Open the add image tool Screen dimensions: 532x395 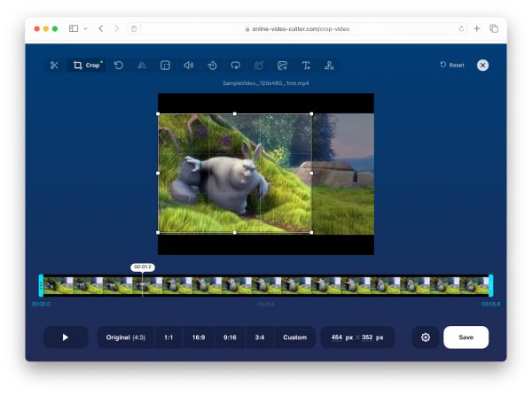[282, 66]
